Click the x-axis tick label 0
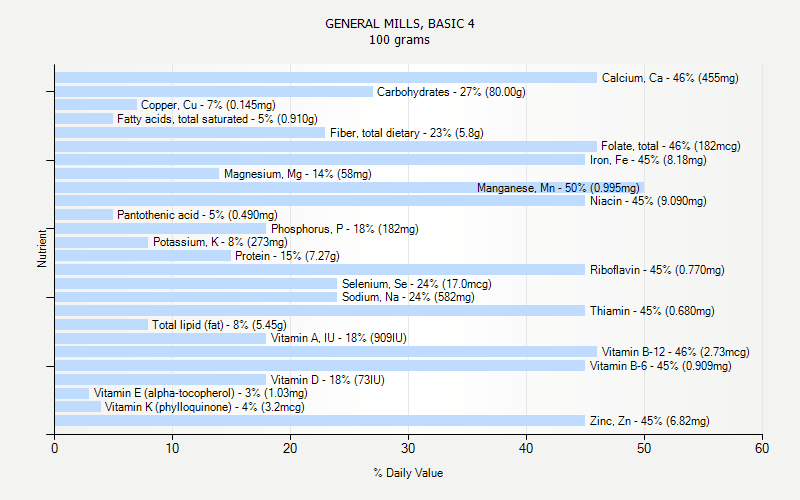This screenshot has width=800, height=500. [x=55, y=448]
